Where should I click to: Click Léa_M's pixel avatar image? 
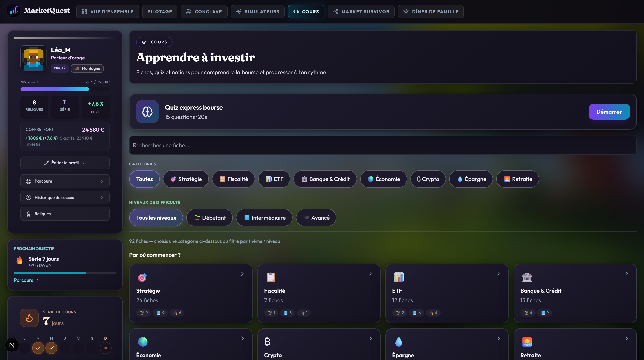[33, 58]
